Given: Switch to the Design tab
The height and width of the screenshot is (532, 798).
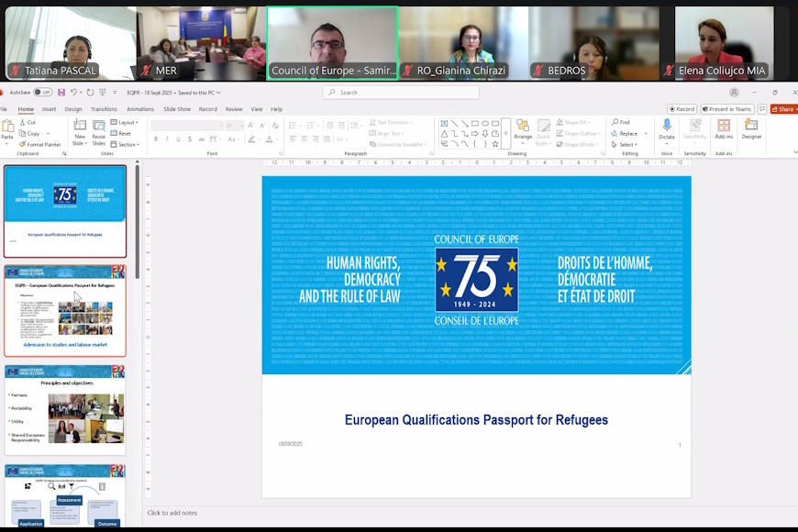Looking at the screenshot, I should point(73,109).
